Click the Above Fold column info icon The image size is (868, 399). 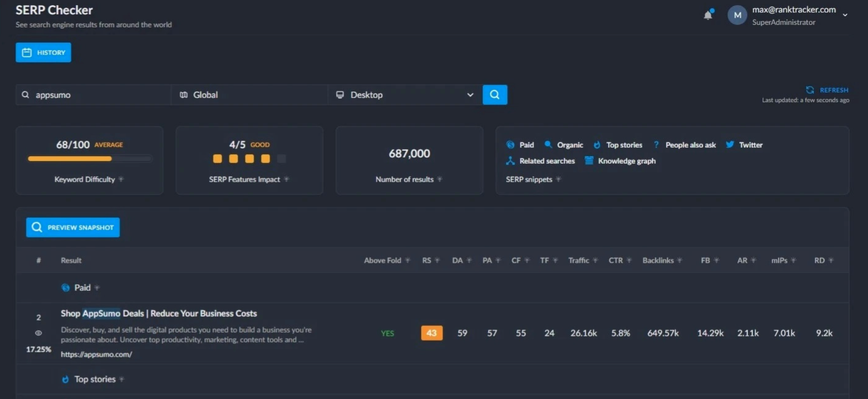point(408,261)
